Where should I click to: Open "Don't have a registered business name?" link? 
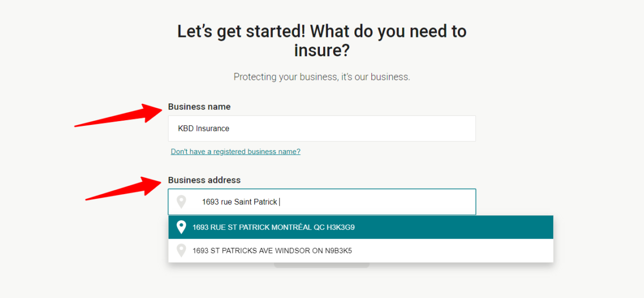(x=236, y=152)
